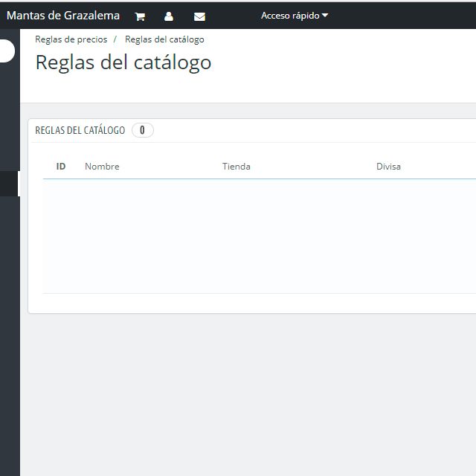Screen dimensions: 476x476
Task: Open the shopping cart orders icon
Action: click(x=140, y=16)
